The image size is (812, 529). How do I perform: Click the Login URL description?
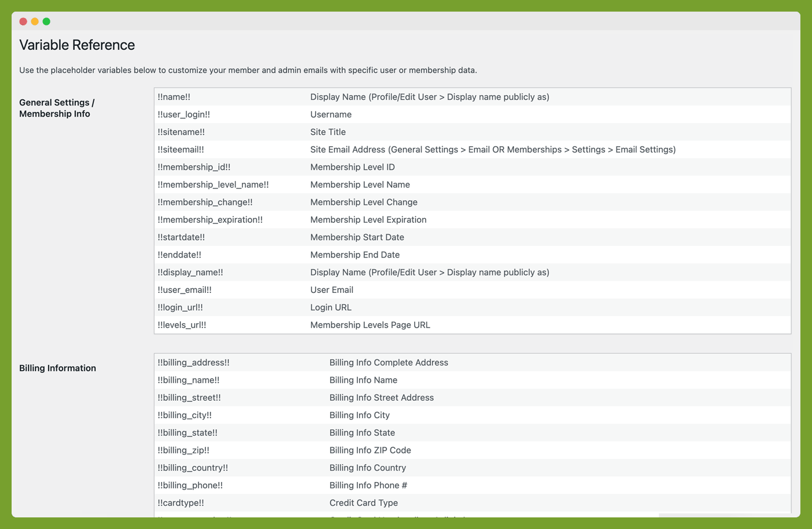pos(331,307)
